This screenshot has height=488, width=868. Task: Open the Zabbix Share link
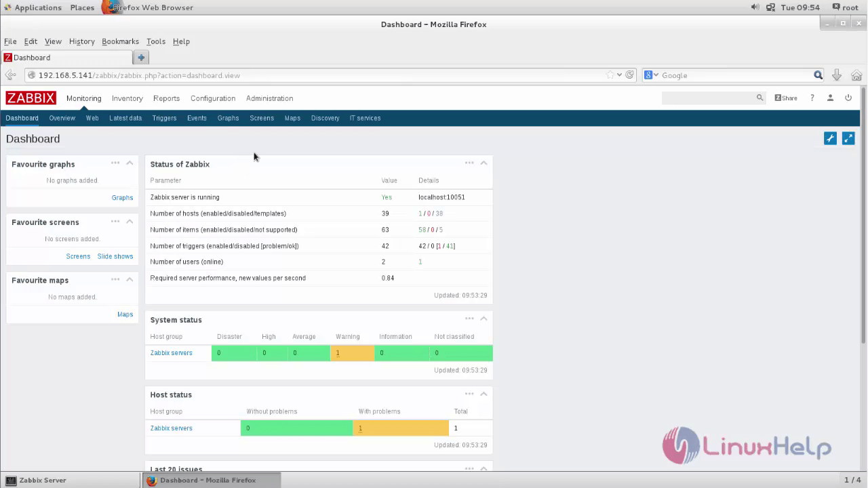(x=786, y=98)
